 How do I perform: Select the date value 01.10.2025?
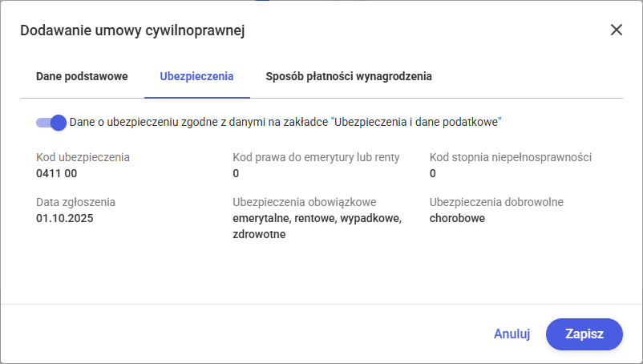(65, 218)
